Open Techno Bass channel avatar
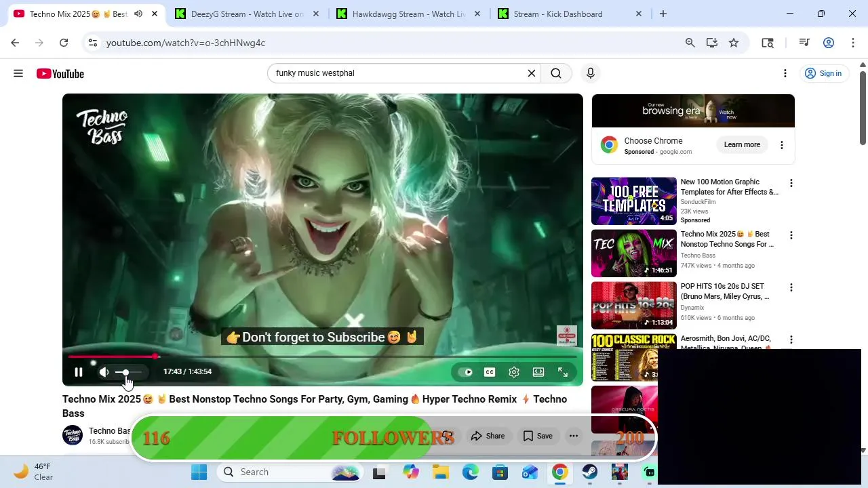This screenshot has height=488, width=868. pos(73,435)
